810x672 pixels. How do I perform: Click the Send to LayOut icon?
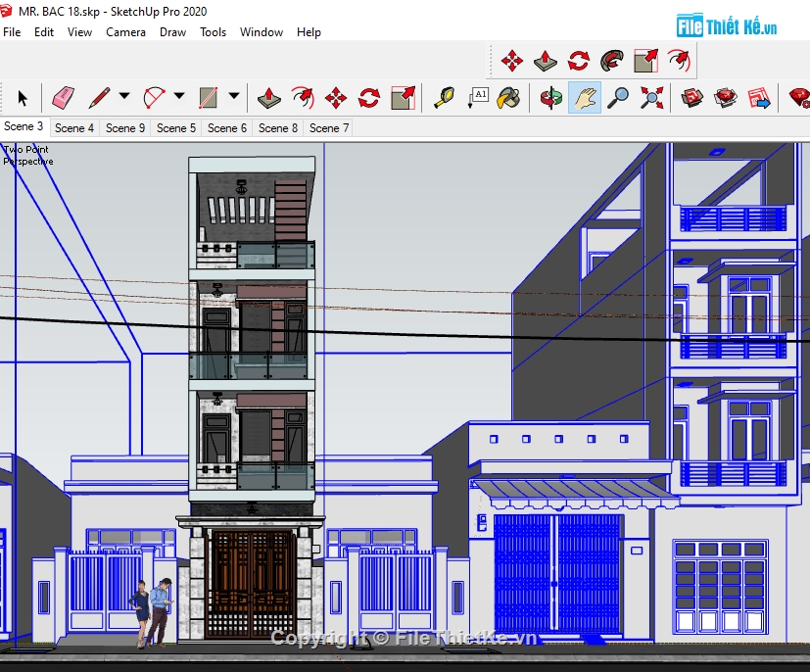[x=759, y=98]
